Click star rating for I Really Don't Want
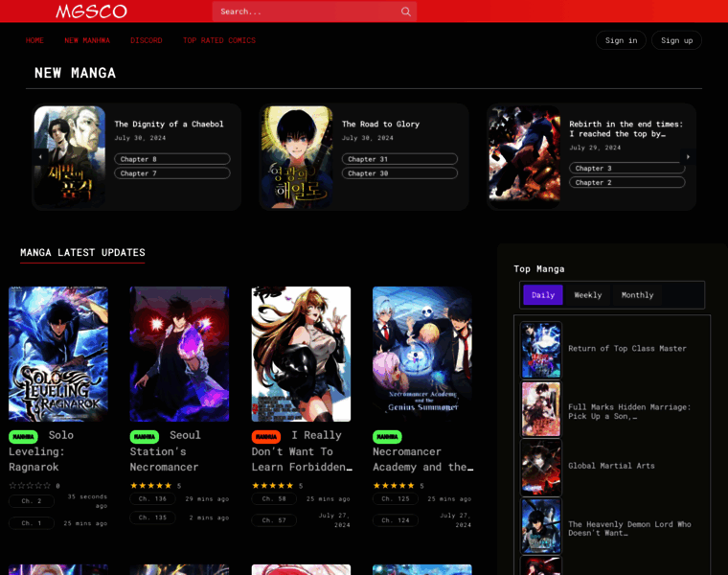Image resolution: width=728 pixels, height=575 pixels. coord(273,486)
